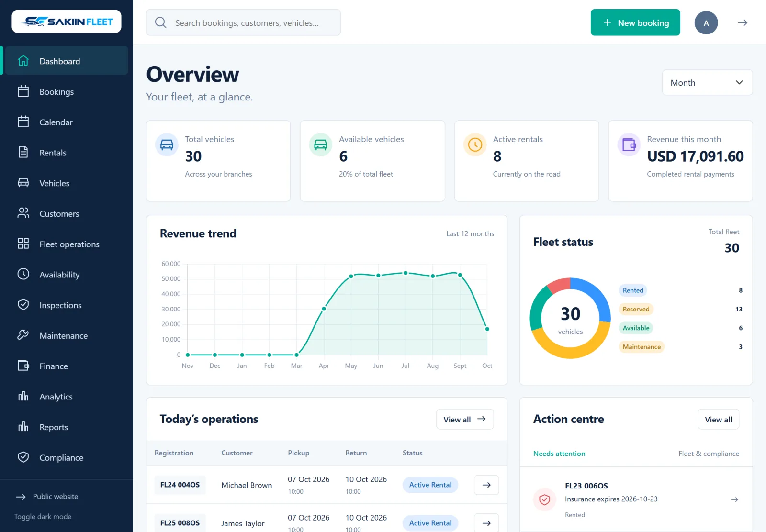Click the FL23 006OS insurance shield icon
This screenshot has width=766, height=532.
pos(544,500)
